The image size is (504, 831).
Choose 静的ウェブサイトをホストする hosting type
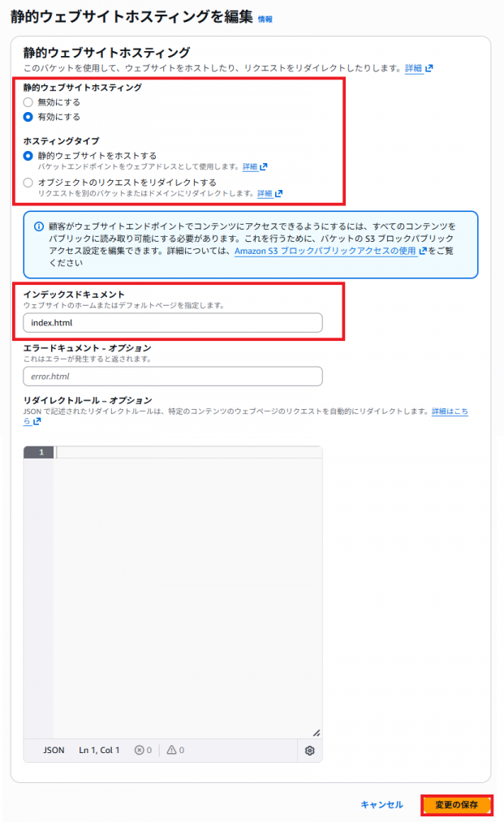point(28,156)
